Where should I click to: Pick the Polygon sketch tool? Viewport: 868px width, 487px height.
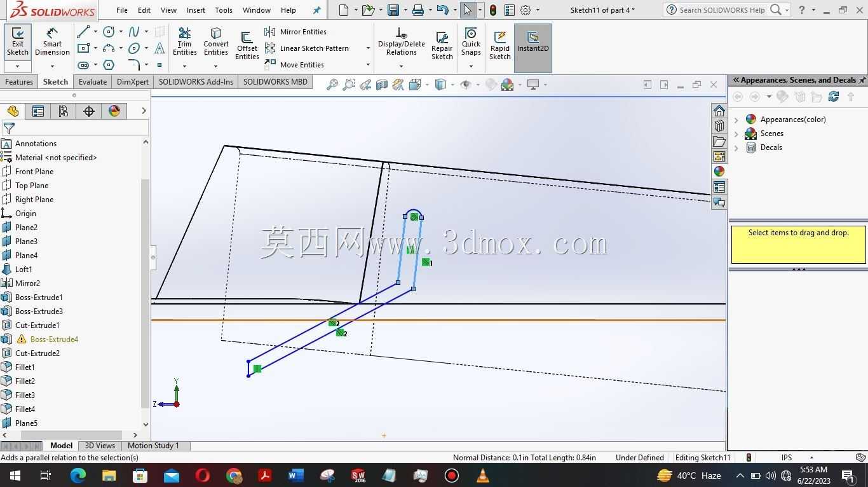pyautogui.click(x=109, y=65)
